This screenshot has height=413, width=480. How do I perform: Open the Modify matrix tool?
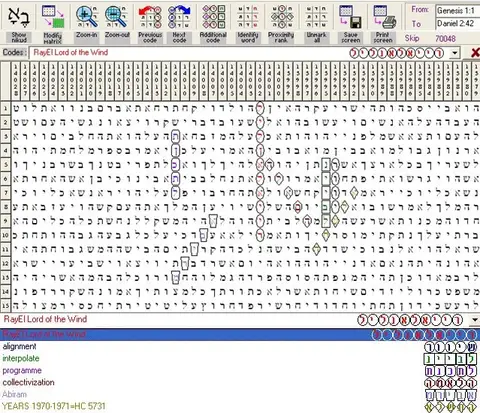(x=53, y=17)
